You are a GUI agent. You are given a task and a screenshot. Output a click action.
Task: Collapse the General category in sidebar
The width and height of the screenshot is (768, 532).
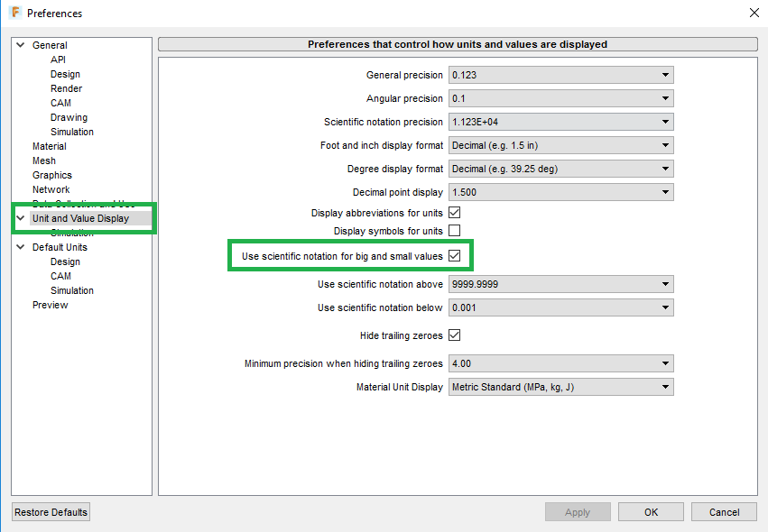point(20,44)
